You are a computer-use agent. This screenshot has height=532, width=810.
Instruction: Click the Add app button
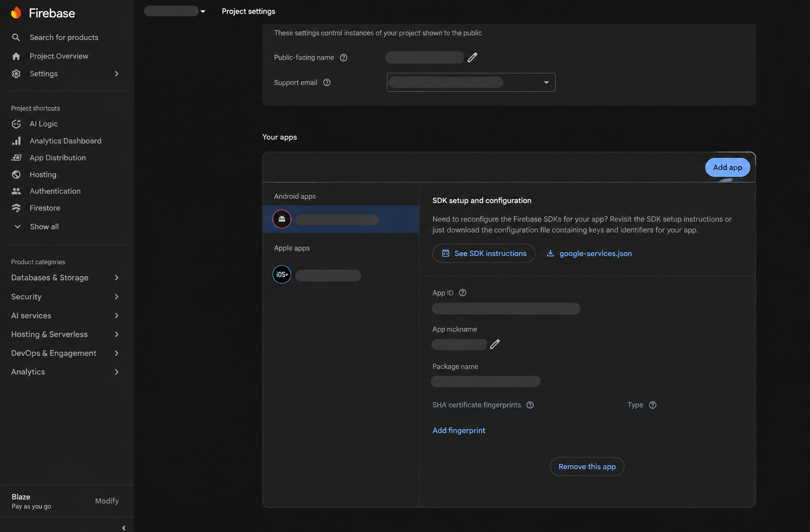(727, 168)
